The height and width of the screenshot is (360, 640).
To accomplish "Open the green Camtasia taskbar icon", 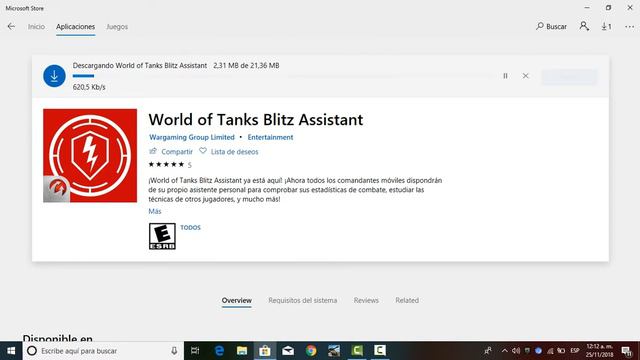I will [357, 351].
